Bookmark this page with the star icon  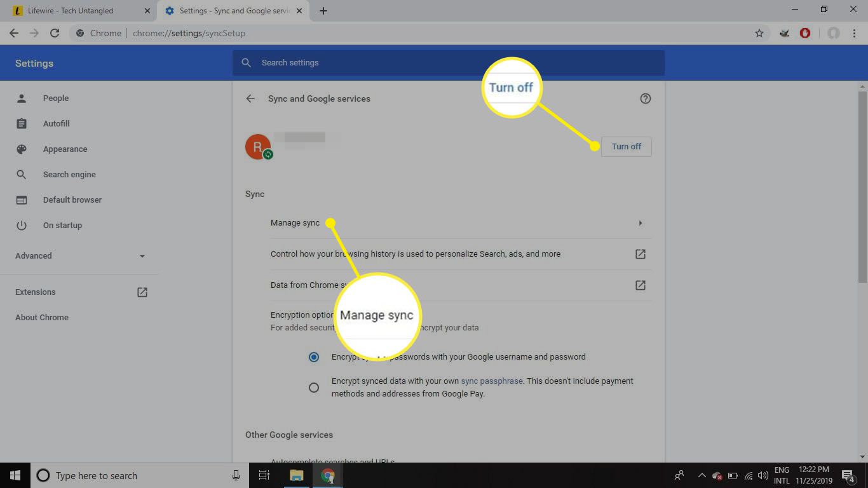(x=759, y=33)
